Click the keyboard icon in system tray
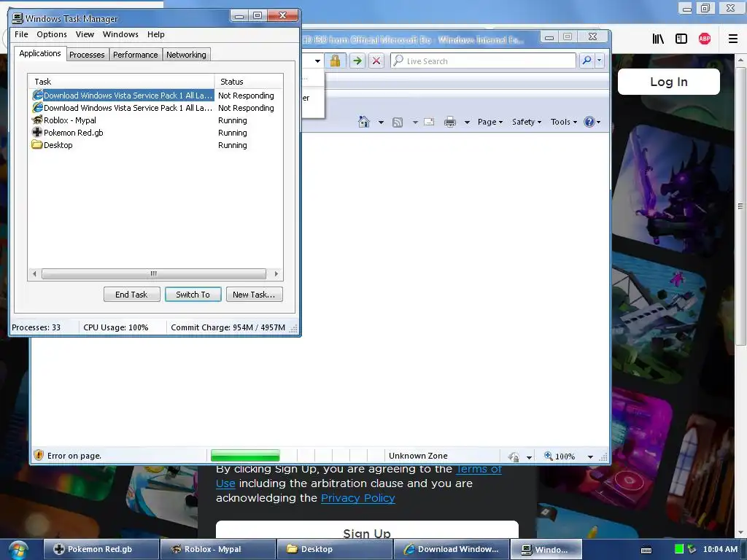The height and width of the screenshot is (560, 747). click(646, 550)
